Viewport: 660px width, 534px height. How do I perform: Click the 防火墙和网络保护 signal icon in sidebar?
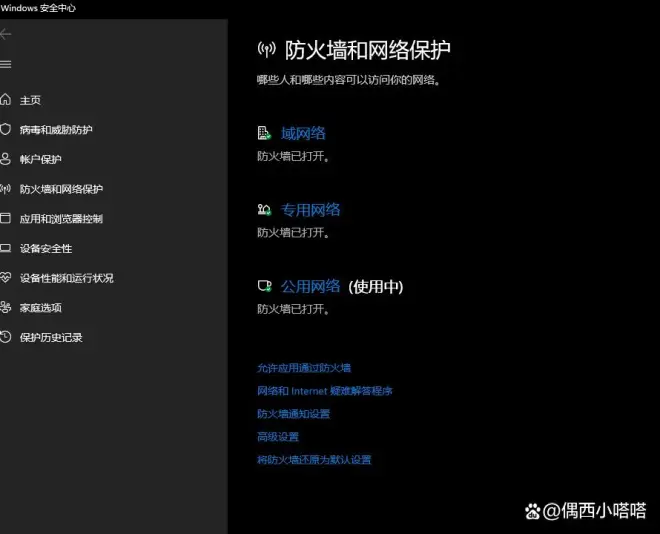[x=6, y=189]
